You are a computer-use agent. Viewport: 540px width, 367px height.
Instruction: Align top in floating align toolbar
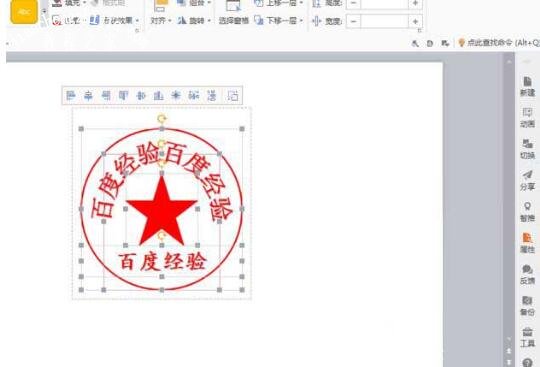pos(123,95)
